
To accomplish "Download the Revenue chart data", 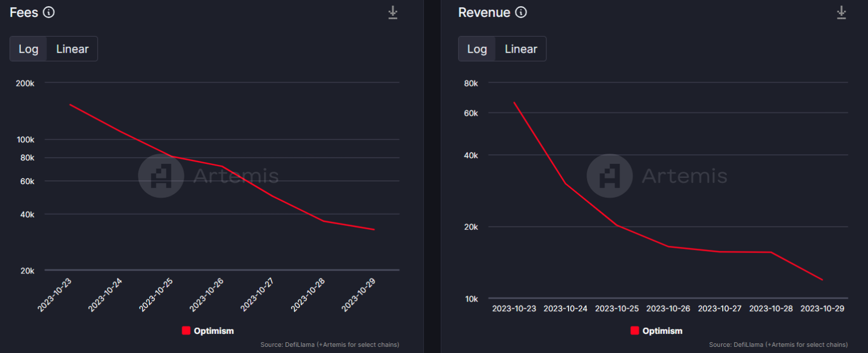I will 841,12.
